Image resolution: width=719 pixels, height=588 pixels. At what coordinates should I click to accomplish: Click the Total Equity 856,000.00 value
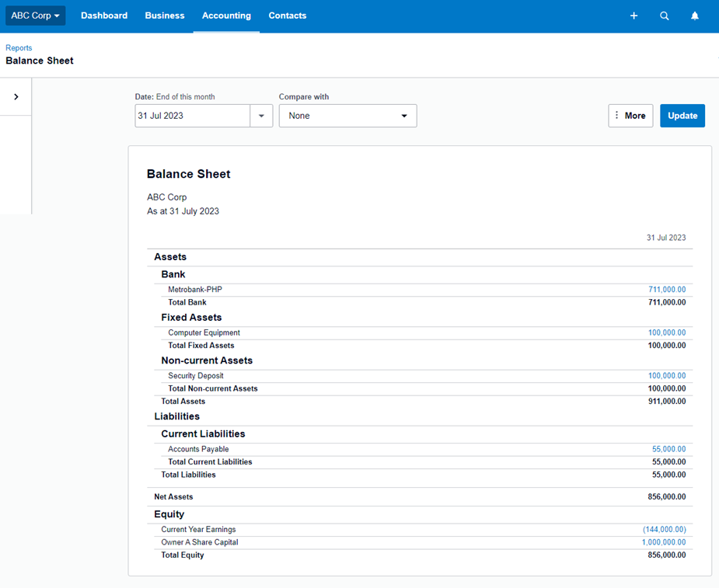667,555
